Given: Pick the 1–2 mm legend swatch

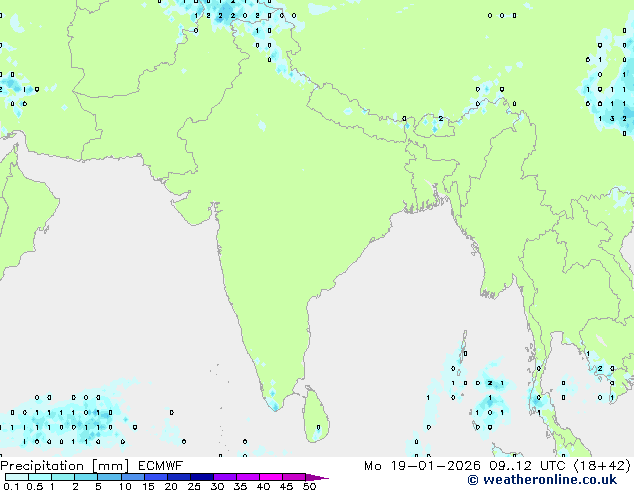Looking at the screenshot, I should 63,477.
